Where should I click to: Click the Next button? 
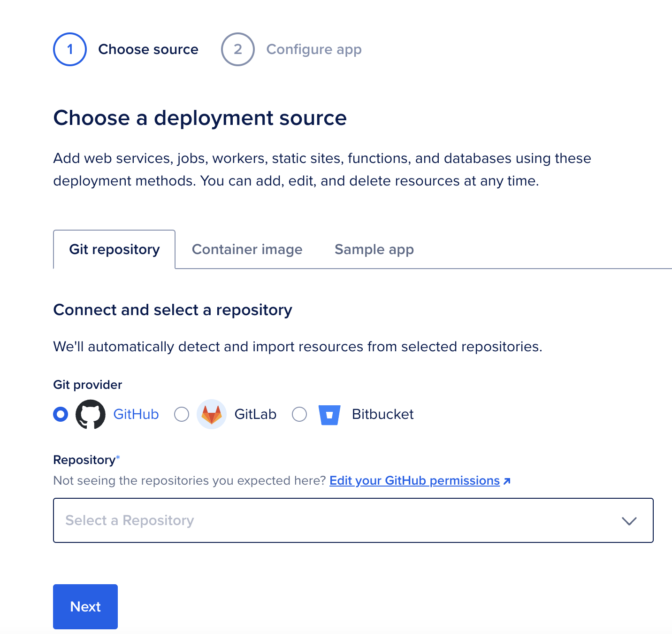point(85,607)
